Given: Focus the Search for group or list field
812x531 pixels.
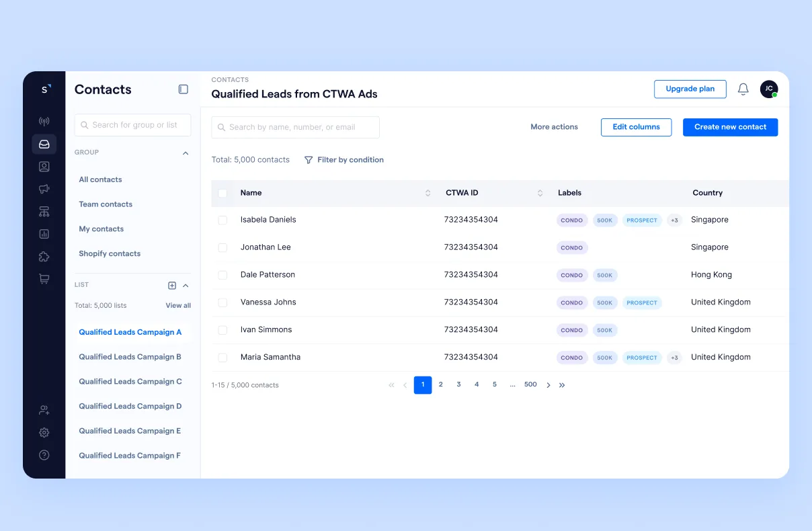Looking at the screenshot, I should [132, 125].
